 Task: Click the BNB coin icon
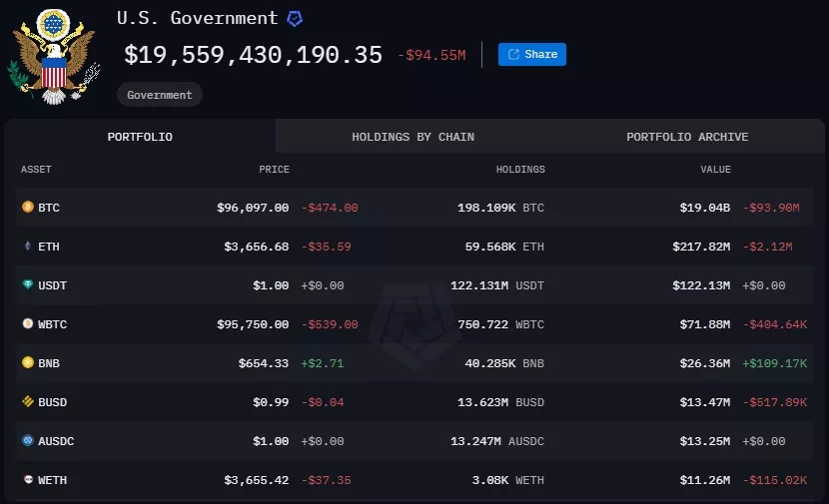pyautogui.click(x=27, y=363)
